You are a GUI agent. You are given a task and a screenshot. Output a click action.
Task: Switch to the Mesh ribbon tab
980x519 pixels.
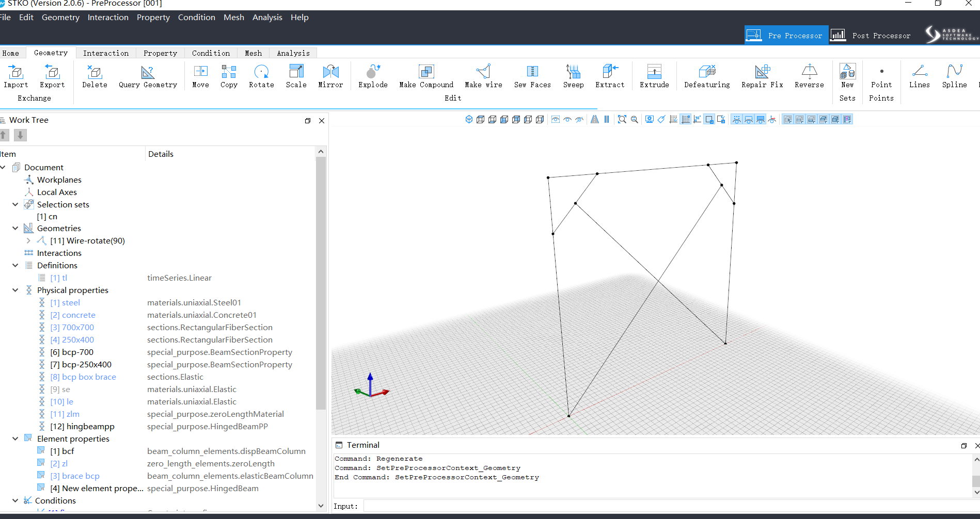[253, 53]
